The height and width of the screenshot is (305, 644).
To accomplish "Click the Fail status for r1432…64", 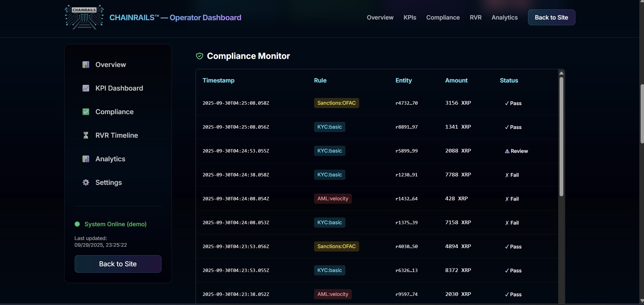I will [512, 199].
